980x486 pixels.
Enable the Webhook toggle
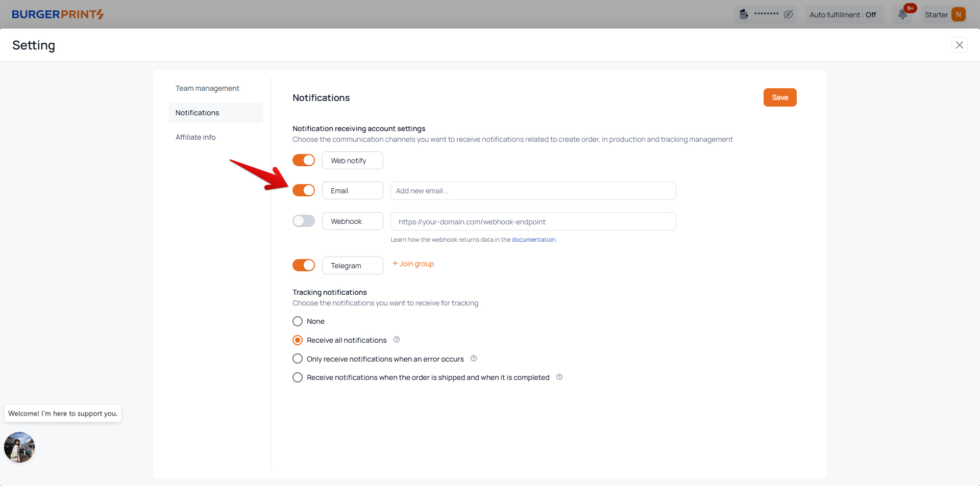tap(304, 221)
